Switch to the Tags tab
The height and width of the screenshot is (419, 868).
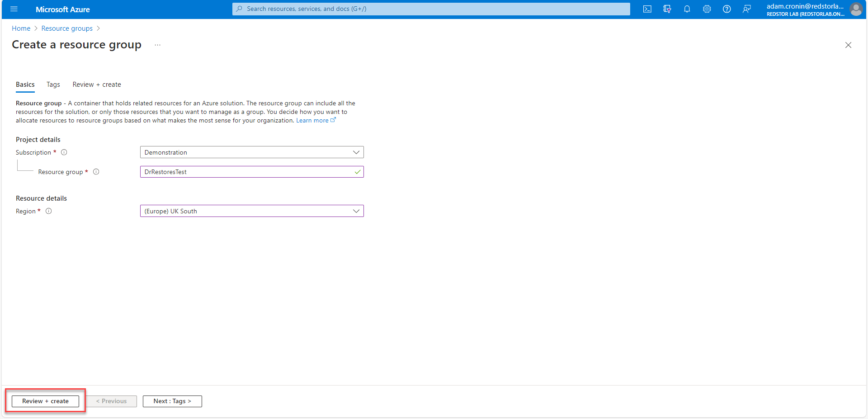tap(53, 85)
